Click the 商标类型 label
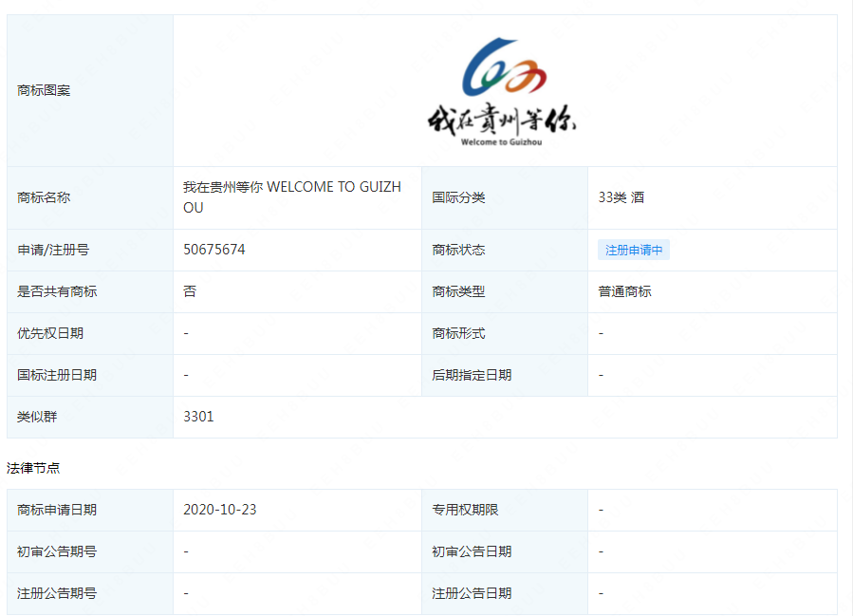 coord(458,291)
